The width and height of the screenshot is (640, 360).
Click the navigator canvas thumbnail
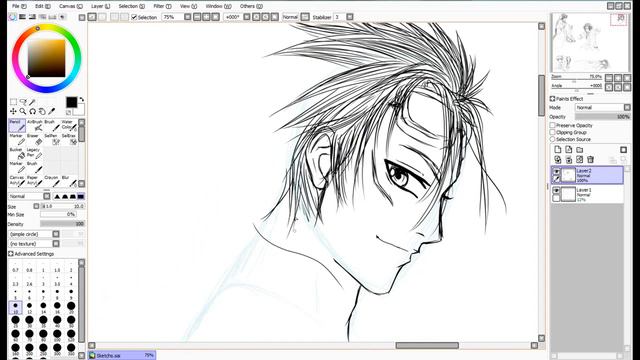pyautogui.click(x=590, y=42)
